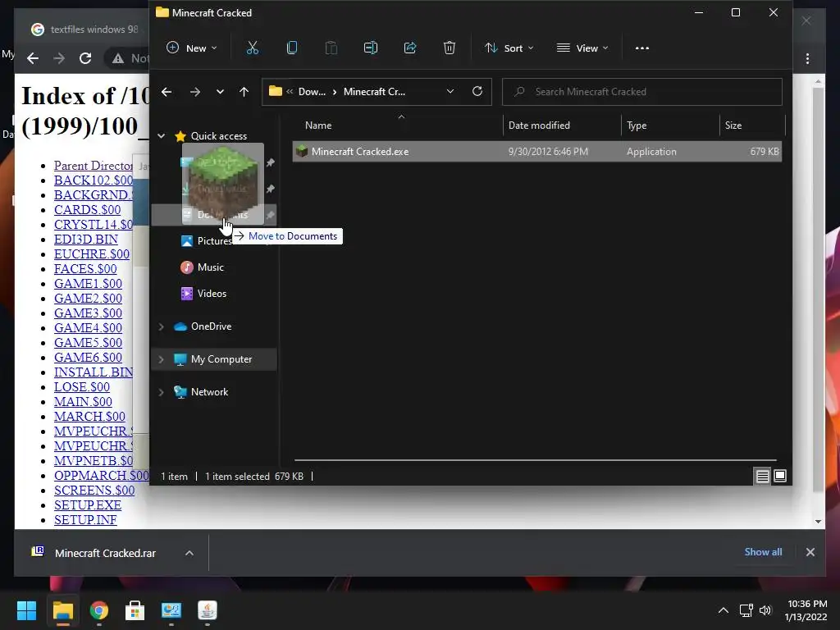The image size is (840, 630).
Task: Open File Explorer from the taskbar
Action: click(x=62, y=610)
